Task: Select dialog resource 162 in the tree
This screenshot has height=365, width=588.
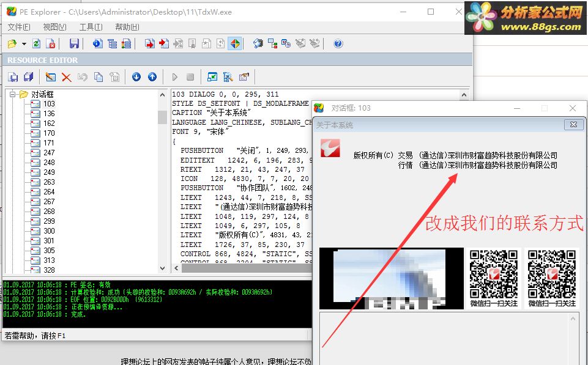Action: (x=49, y=124)
